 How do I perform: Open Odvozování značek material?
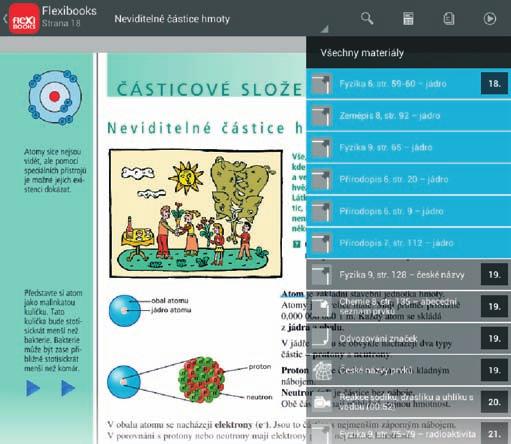point(408,338)
